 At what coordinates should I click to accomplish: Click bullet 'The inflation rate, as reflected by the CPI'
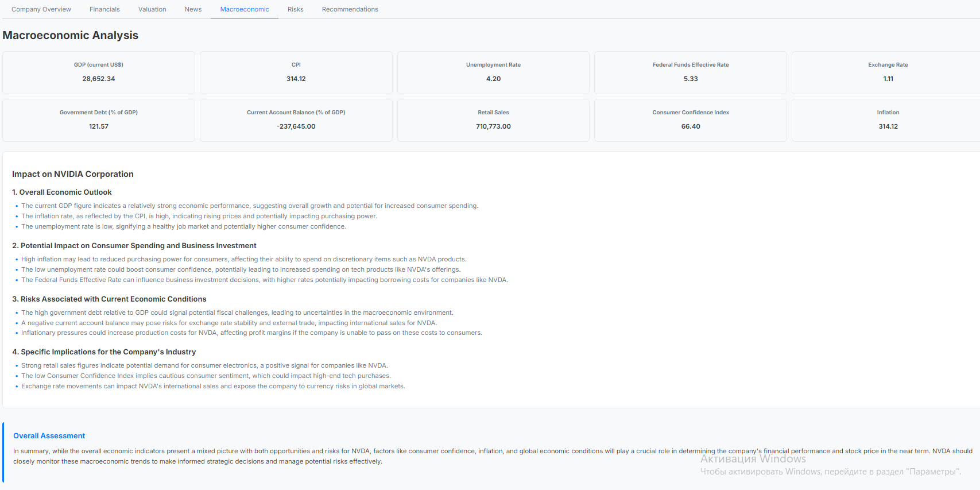coord(199,216)
